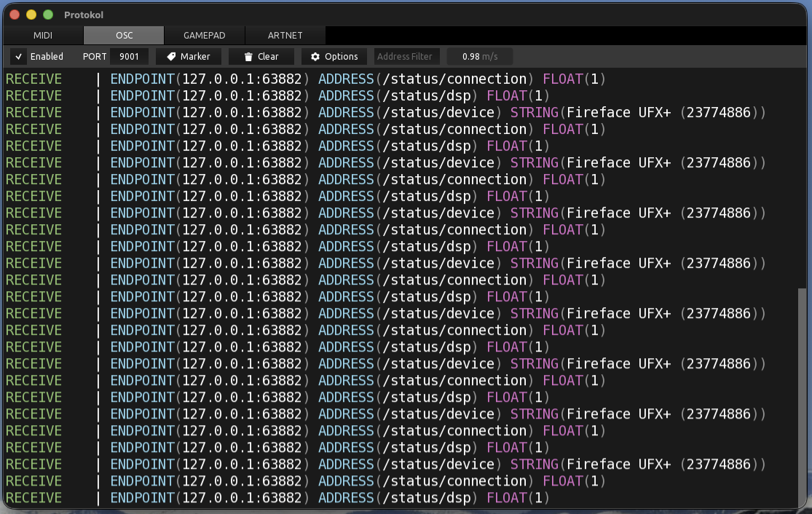
Task: Open the GAMEPAD tab
Action: click(x=205, y=35)
